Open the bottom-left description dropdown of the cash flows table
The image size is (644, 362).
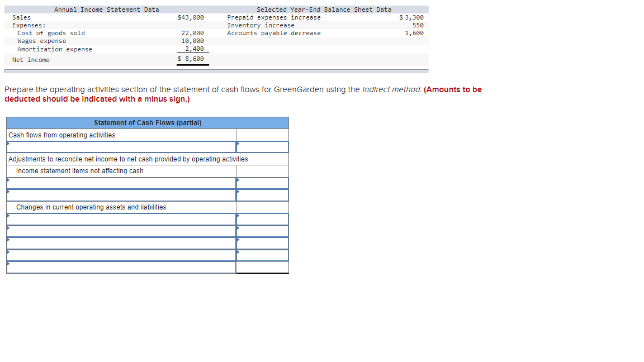(120, 266)
